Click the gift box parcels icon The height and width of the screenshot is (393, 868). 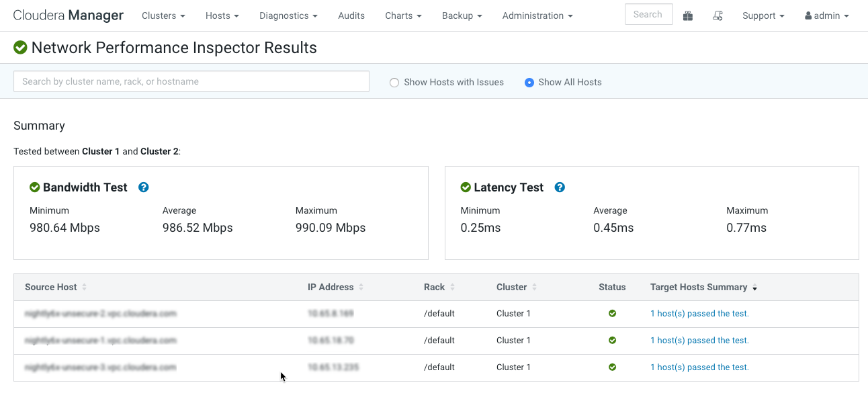[687, 16]
